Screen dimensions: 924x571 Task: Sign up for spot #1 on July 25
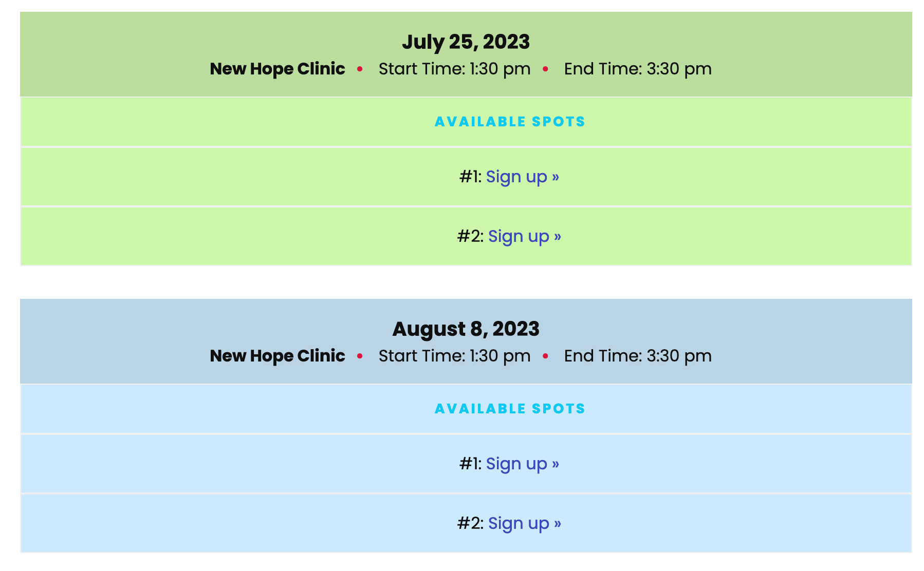[x=523, y=177]
